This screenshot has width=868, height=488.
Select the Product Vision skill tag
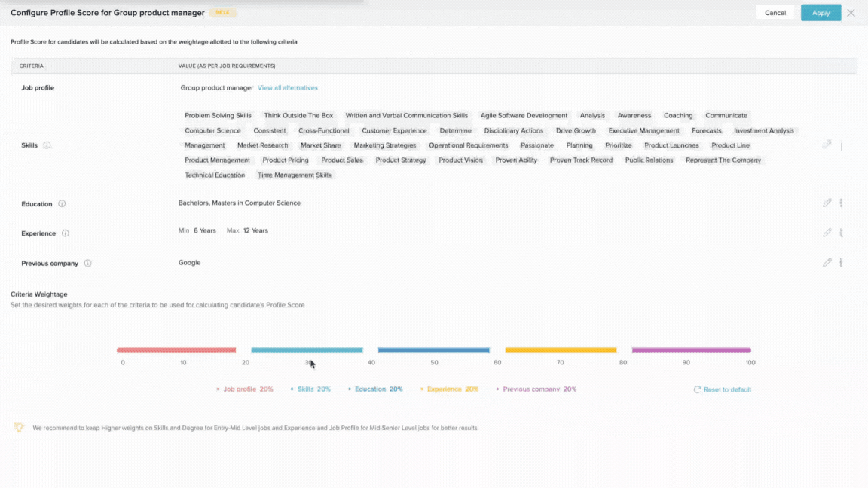click(x=460, y=160)
